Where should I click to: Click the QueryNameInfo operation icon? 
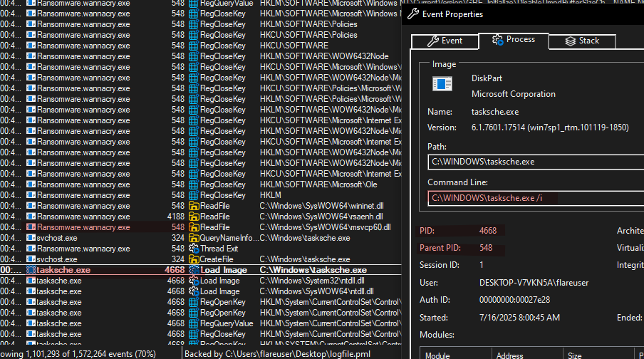point(193,238)
